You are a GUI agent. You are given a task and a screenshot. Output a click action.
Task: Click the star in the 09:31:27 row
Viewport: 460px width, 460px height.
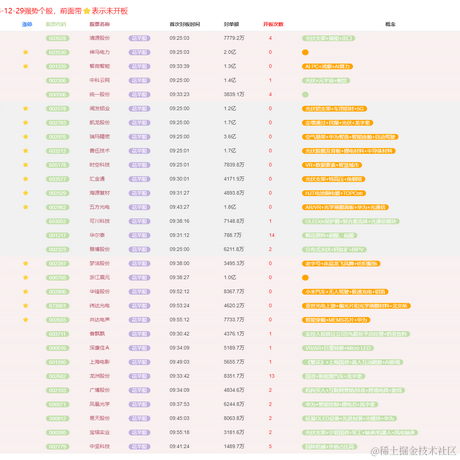point(26,193)
